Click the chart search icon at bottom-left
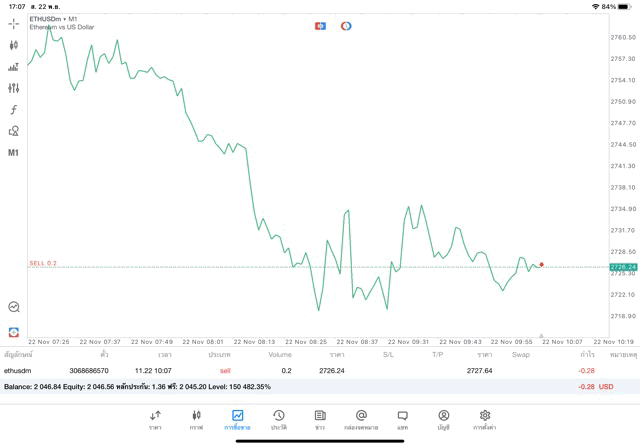 coord(14,307)
